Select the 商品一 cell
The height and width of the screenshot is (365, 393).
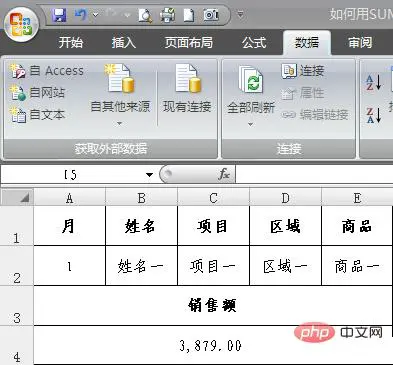[357, 266]
